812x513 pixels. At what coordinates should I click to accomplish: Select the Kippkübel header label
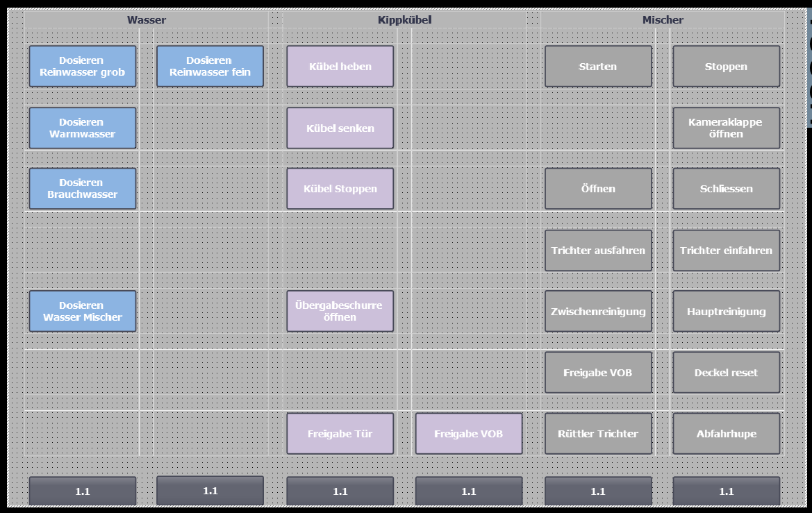coord(404,19)
